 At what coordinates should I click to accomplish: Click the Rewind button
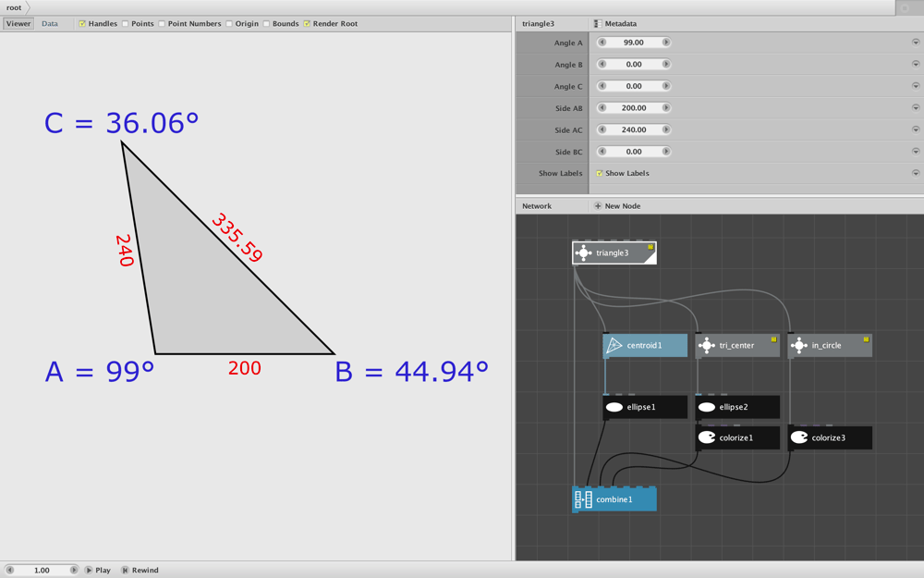[x=140, y=571]
